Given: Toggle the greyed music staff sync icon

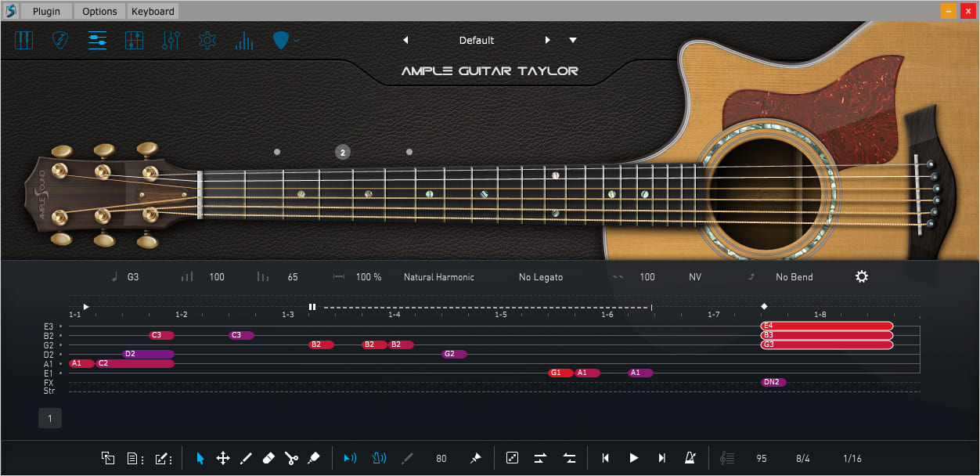Looking at the screenshot, I should pos(726,458).
